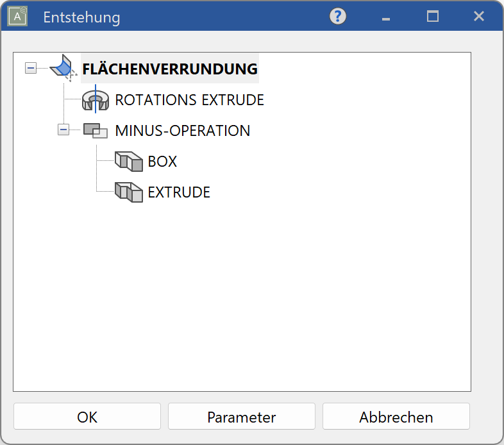The height and width of the screenshot is (445, 504).
Task: Open the Parameter settings button
Action: (x=241, y=417)
